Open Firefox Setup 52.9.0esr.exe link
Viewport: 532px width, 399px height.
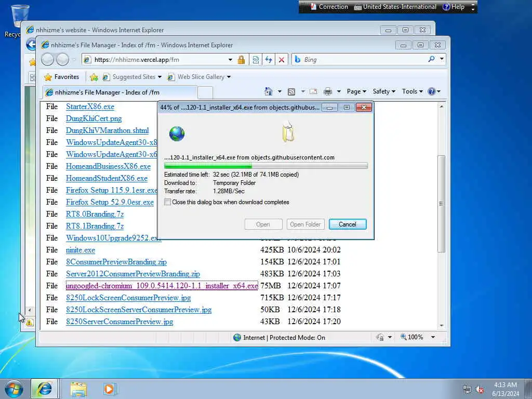pos(110,202)
